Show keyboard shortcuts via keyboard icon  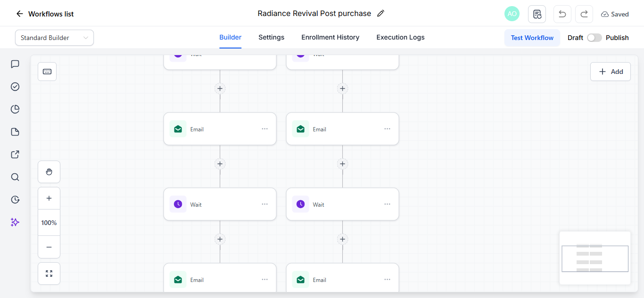[47, 72]
